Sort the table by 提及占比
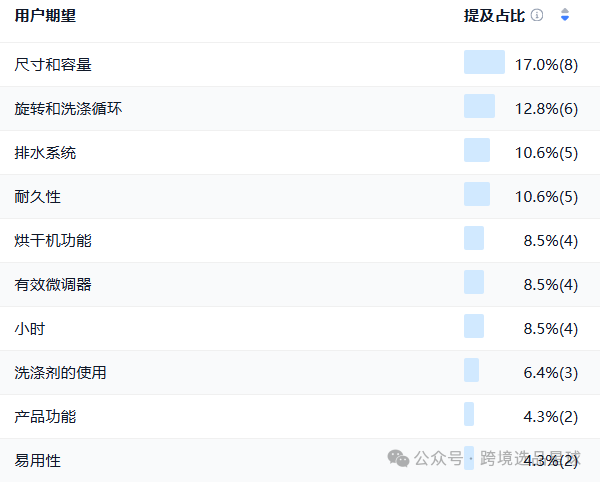This screenshot has height=482, width=600. point(565,15)
